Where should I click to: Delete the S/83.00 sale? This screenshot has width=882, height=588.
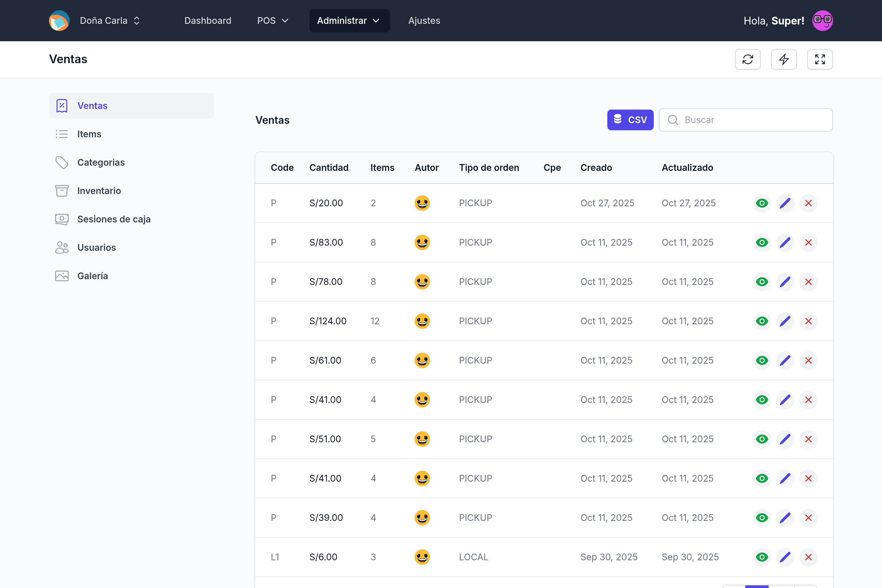pos(808,243)
